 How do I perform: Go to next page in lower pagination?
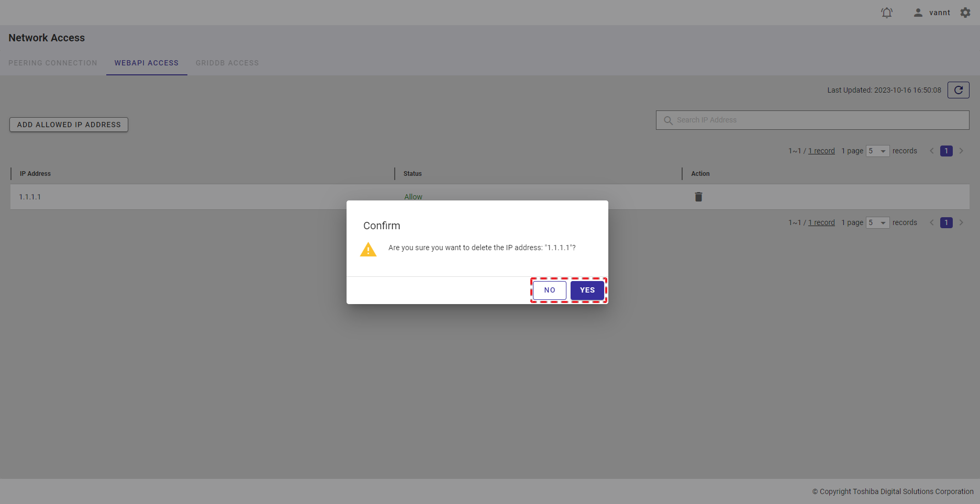click(x=961, y=222)
